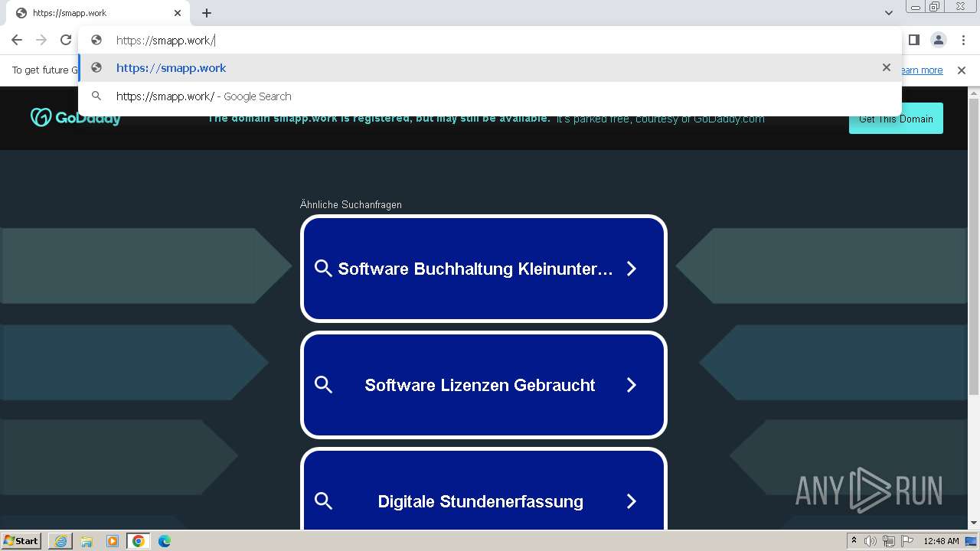The image size is (980, 551).
Task: Open the profile avatar menu
Action: [939, 40]
